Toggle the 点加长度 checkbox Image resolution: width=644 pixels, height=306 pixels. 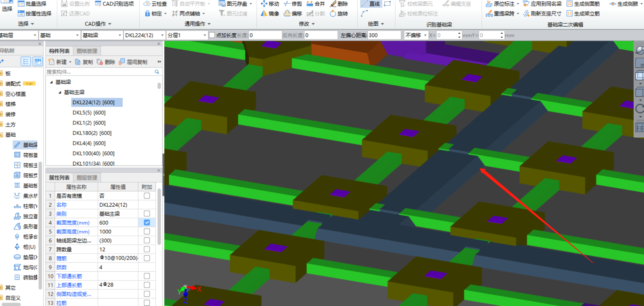pyautogui.click(x=212, y=35)
